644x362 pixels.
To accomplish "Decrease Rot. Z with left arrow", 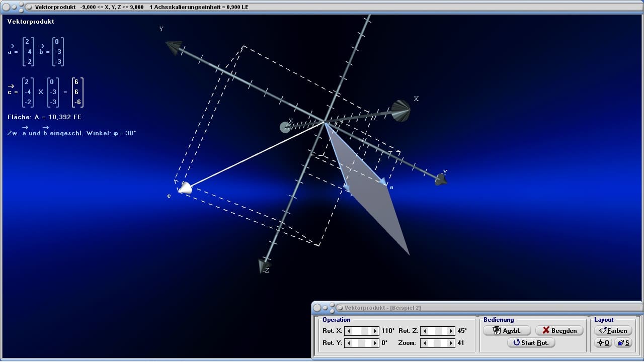I will (425, 331).
